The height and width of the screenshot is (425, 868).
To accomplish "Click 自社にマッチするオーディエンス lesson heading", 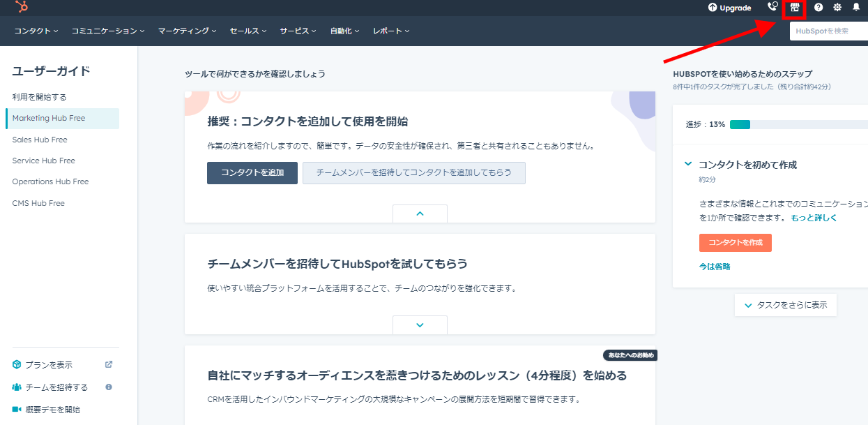I will pyautogui.click(x=417, y=375).
